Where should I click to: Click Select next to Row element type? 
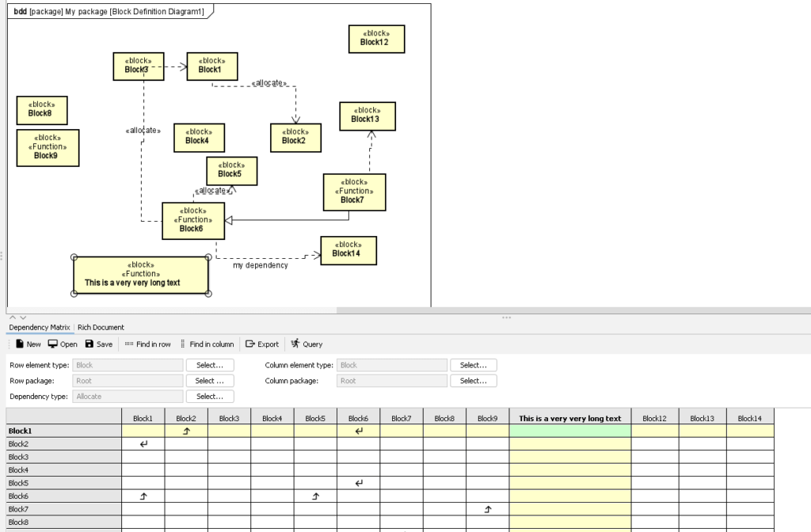[x=209, y=365]
